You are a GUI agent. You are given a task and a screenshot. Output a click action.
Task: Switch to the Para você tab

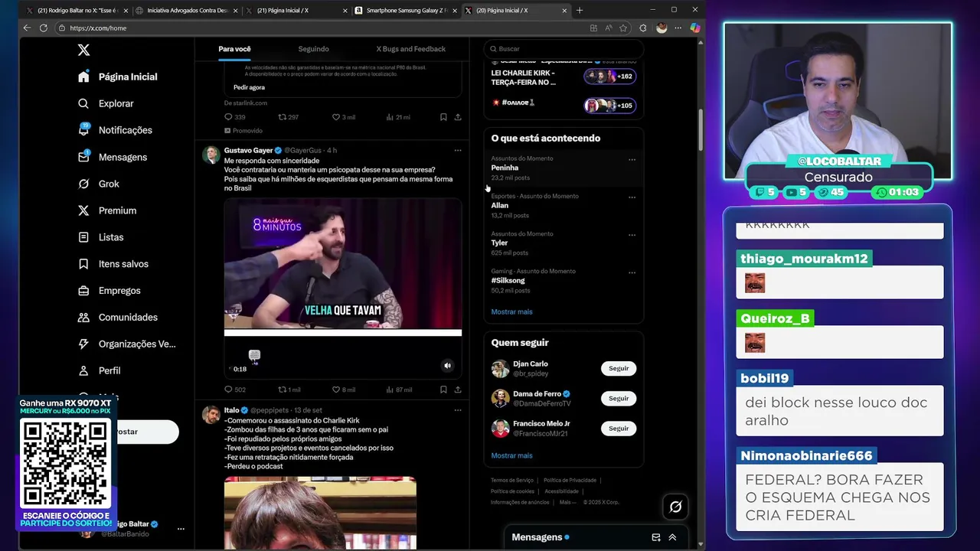coord(234,49)
